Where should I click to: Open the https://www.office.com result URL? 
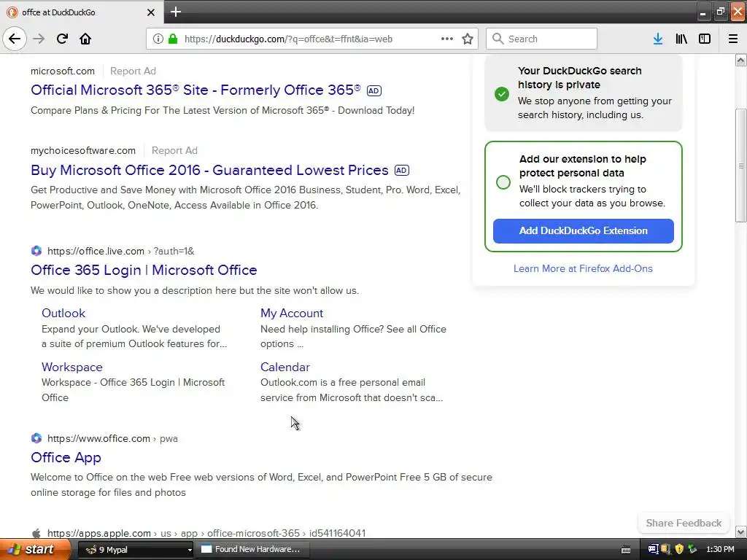(x=112, y=438)
